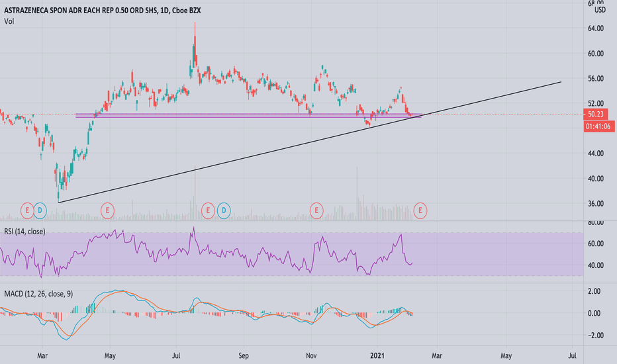617x364 pixels.
Task: Click the 52.00 price axis label
Action: click(596, 103)
